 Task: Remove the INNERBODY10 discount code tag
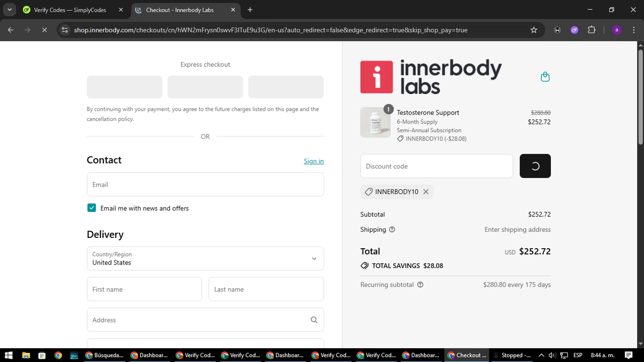(426, 192)
